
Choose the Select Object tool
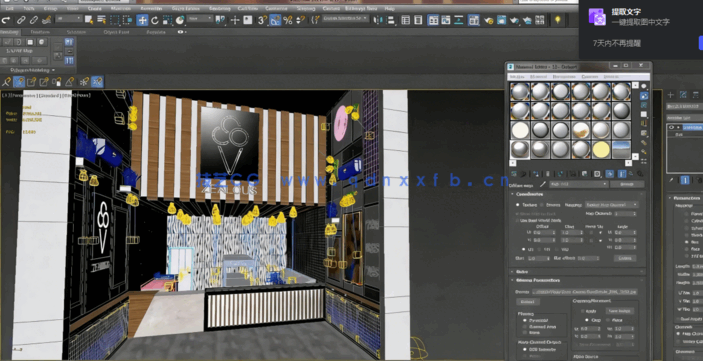(x=89, y=20)
